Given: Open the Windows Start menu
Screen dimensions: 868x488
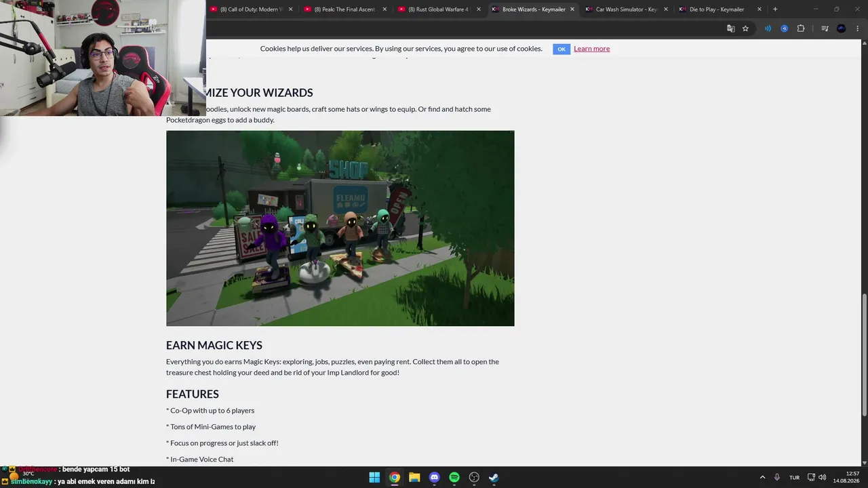Looking at the screenshot, I should pos(374,477).
